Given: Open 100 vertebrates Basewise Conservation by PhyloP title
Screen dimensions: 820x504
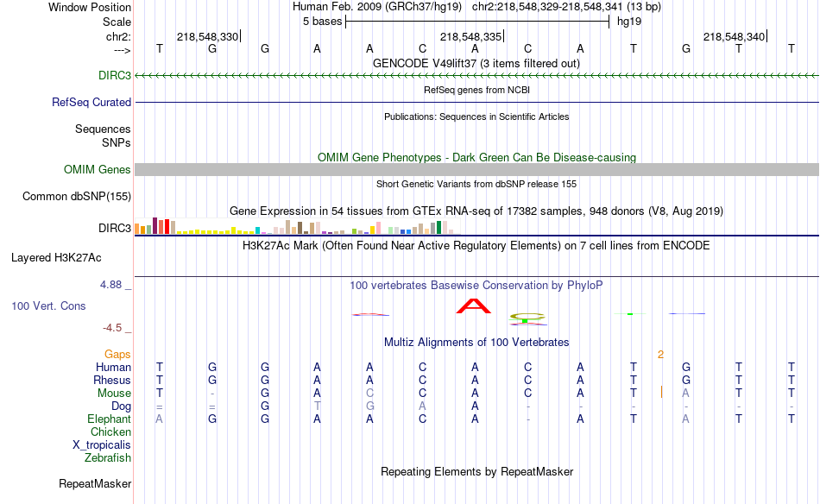Looking at the screenshot, I should (x=476, y=286).
